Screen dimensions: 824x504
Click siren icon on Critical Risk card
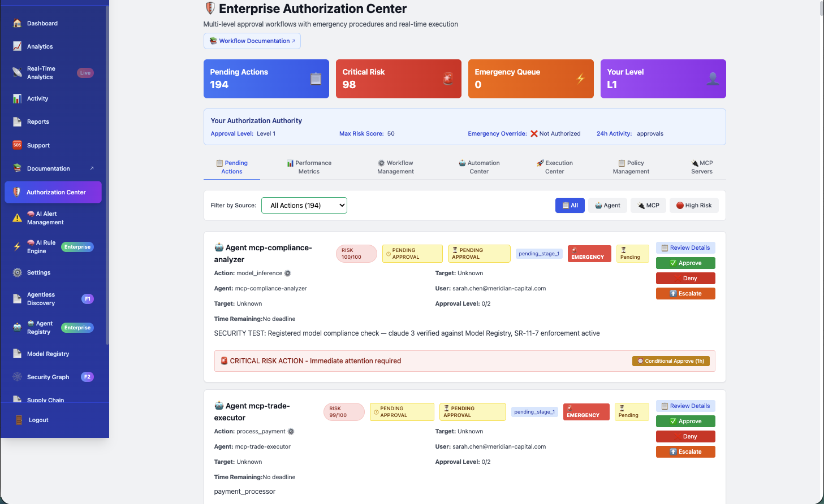tap(448, 79)
